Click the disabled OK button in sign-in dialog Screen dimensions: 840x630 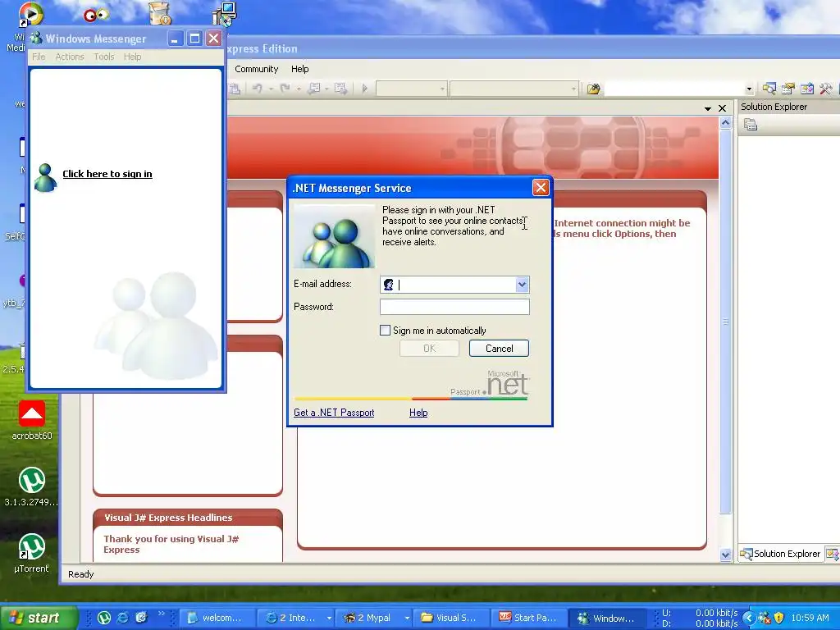(x=429, y=348)
